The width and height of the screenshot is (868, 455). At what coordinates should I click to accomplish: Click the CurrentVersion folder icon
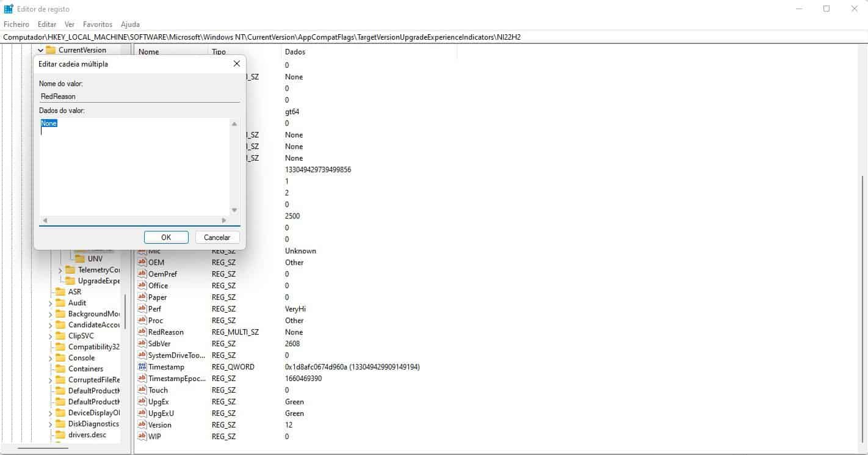51,50
